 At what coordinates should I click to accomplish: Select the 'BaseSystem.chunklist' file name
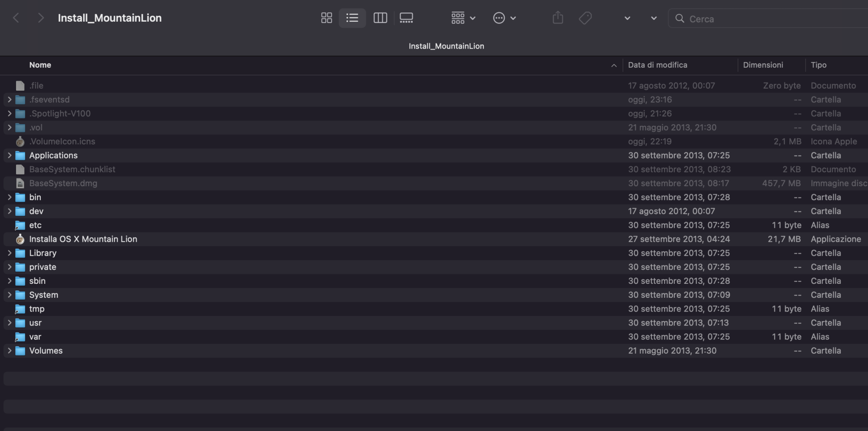[x=72, y=170]
